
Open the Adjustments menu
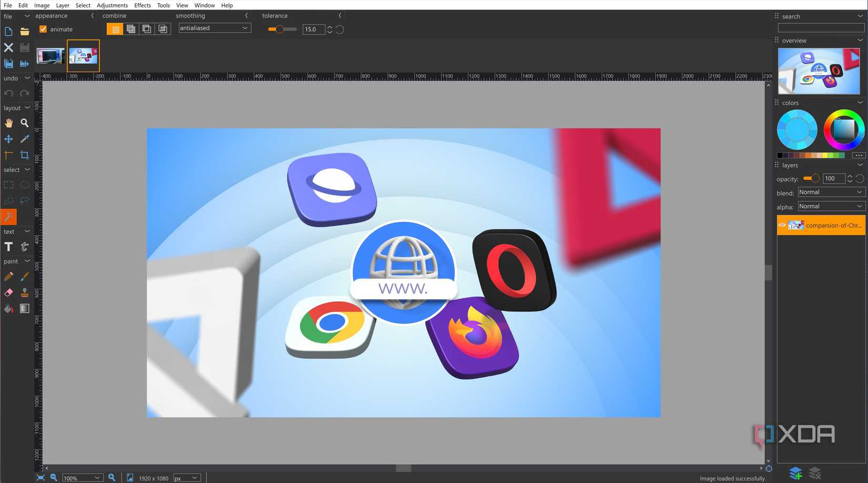pos(112,5)
